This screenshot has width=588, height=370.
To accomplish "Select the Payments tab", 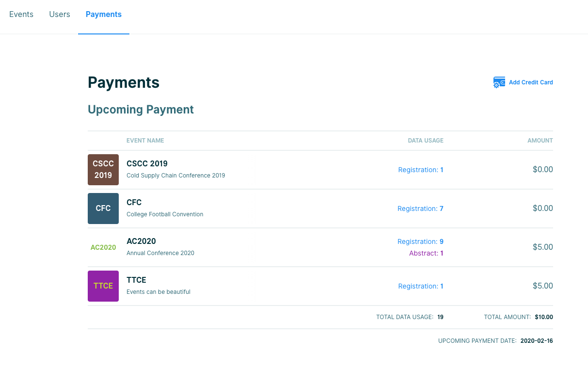I will coord(104,15).
